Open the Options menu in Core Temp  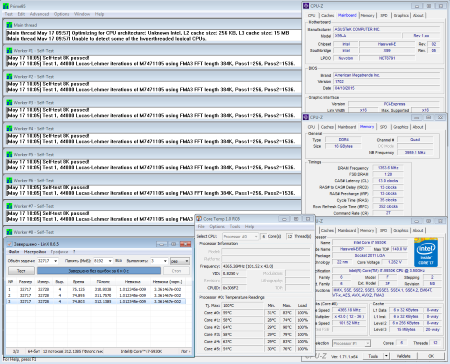click(217, 226)
